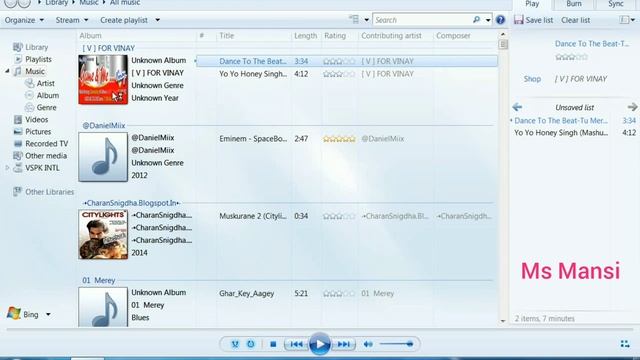The image size is (640, 360).
Task: Switch to Now Playing view icon
Action: pos(625,344)
